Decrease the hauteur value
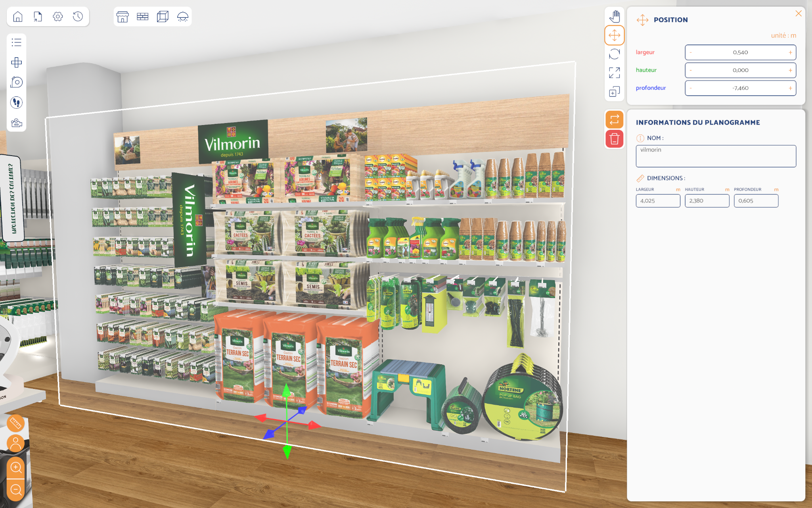The width and height of the screenshot is (812, 508). pyautogui.click(x=691, y=70)
